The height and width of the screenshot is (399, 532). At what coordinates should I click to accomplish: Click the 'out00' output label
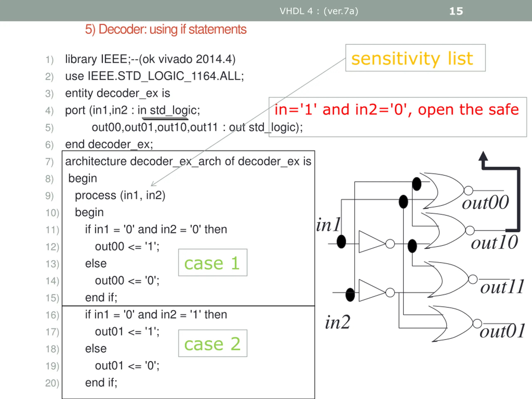pos(485,202)
